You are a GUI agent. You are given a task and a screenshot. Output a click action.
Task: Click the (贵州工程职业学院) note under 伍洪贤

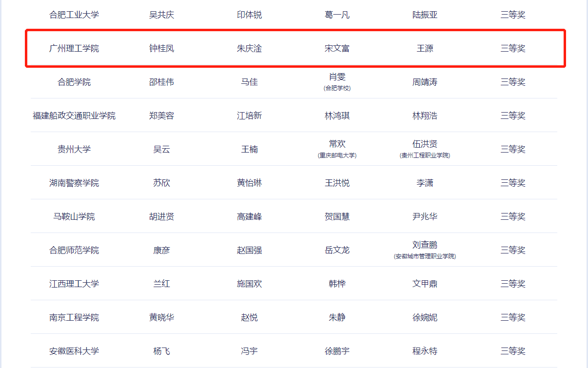pos(425,155)
